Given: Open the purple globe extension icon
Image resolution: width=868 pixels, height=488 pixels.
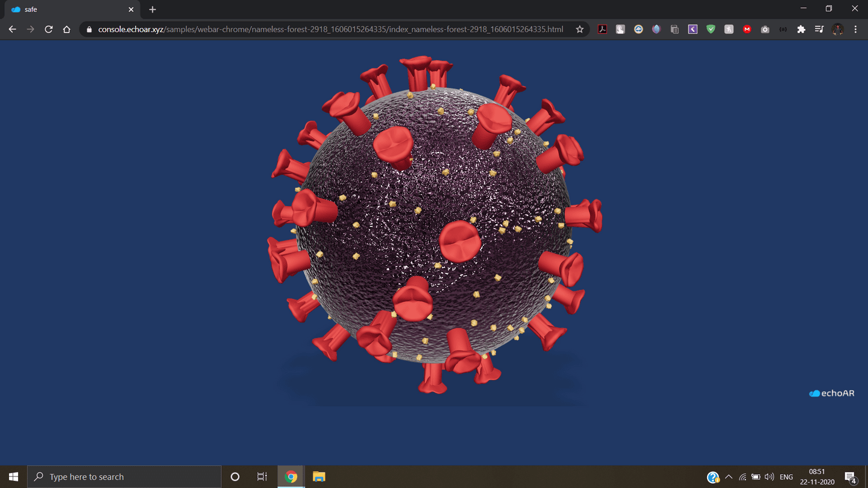Looking at the screenshot, I should (656, 29).
